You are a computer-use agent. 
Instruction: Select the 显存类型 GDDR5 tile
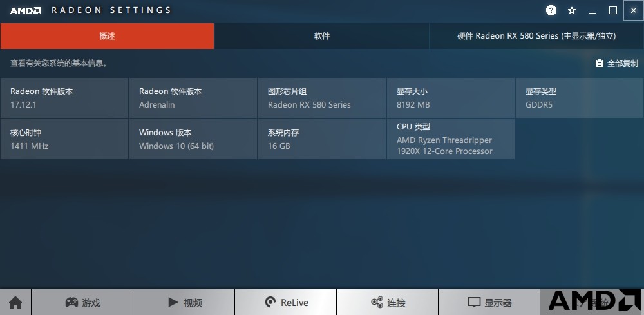pos(580,98)
